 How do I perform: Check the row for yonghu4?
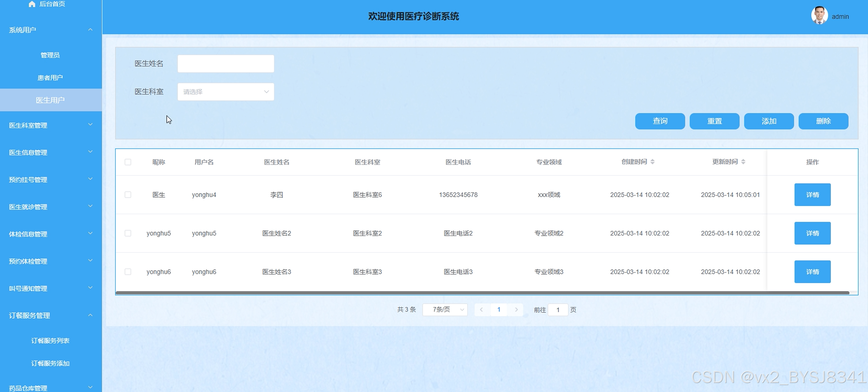click(x=128, y=195)
